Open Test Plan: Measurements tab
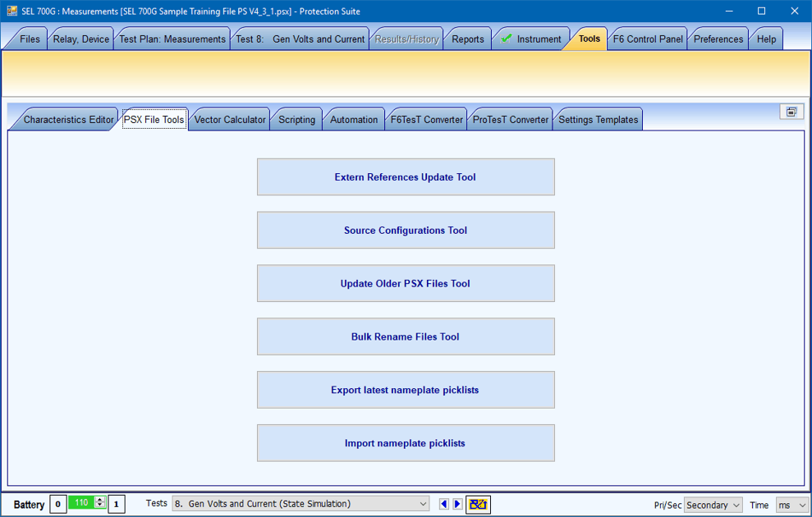 click(x=172, y=39)
